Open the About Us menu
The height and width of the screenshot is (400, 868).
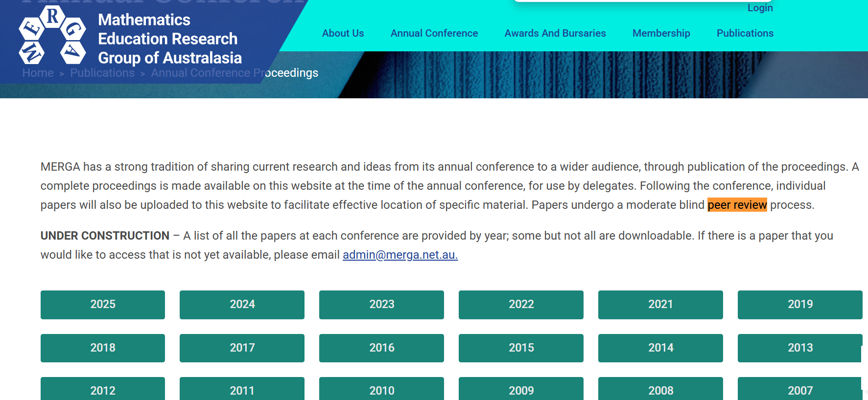[x=343, y=33]
